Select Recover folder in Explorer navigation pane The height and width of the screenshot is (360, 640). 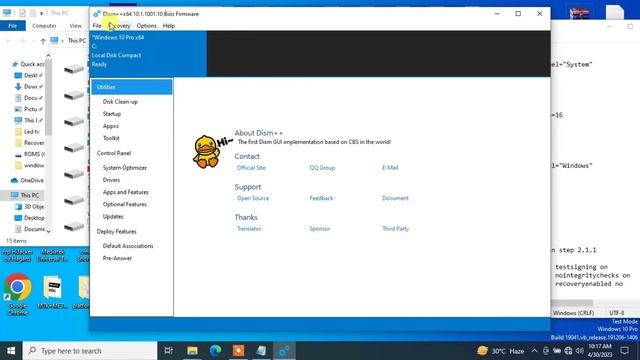(x=30, y=143)
